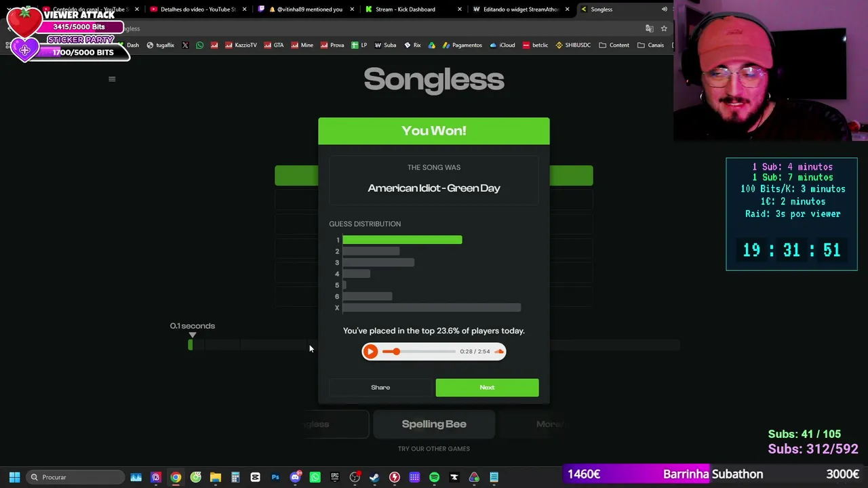Open Epic Games Launcher from the taskbar
This screenshot has height=488, width=868.
click(x=335, y=477)
